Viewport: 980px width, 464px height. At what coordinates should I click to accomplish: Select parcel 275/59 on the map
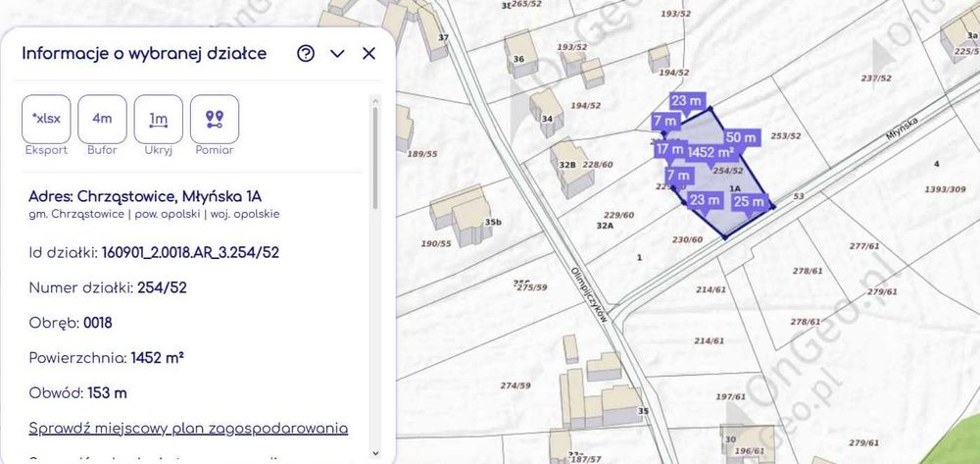tap(532, 287)
